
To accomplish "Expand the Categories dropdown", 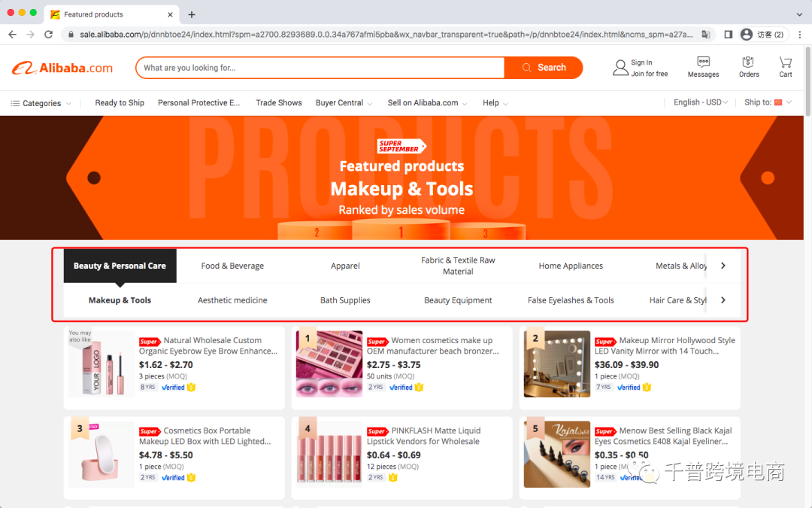I will pyautogui.click(x=41, y=103).
